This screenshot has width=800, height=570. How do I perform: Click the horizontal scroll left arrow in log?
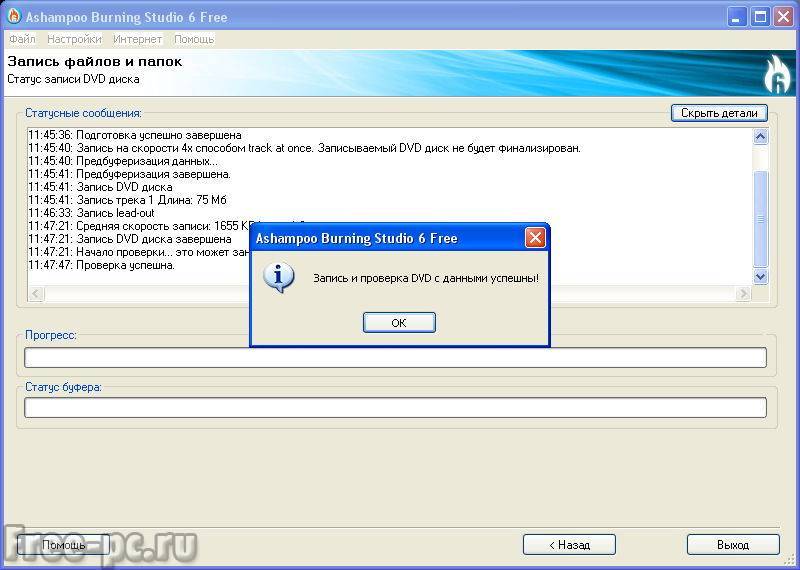click(x=36, y=293)
